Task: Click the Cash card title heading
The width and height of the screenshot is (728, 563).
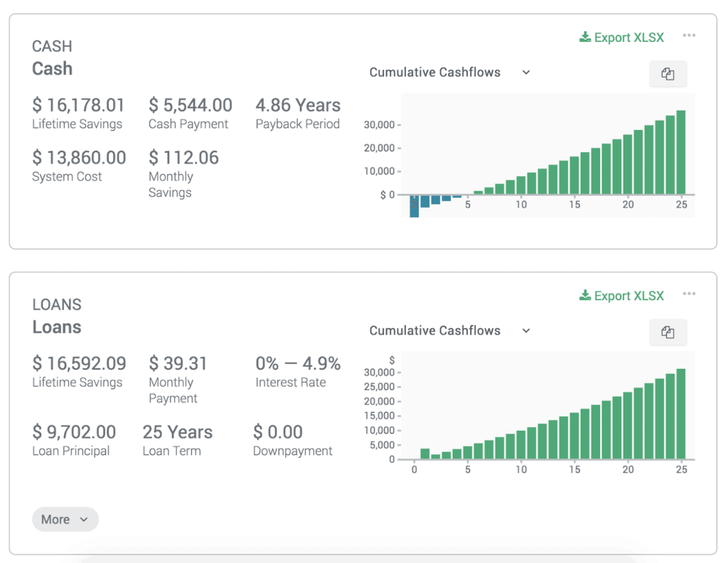Action: click(53, 69)
